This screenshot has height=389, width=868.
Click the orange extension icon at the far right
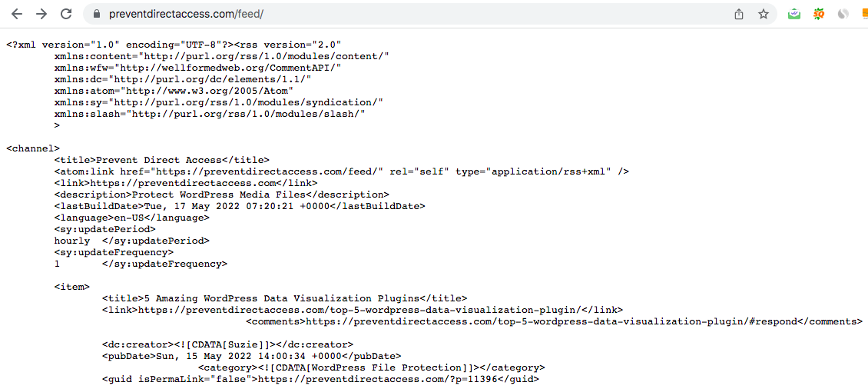click(864, 15)
